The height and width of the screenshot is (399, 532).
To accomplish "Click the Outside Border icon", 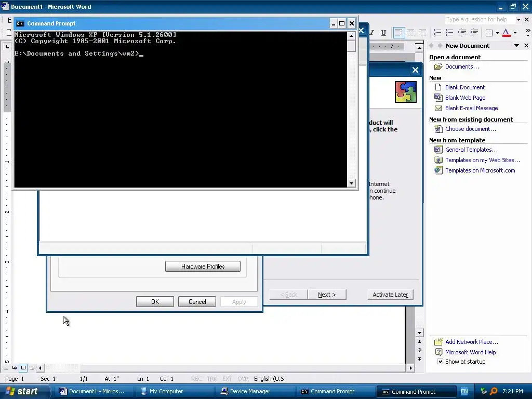I will click(489, 33).
